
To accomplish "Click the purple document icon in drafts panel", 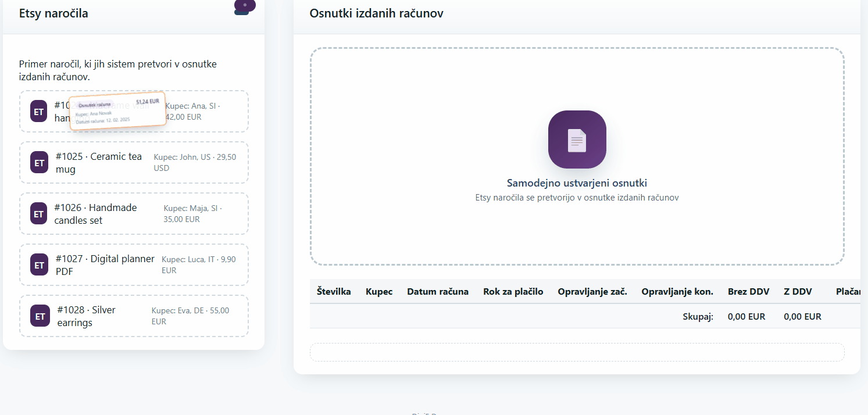I will [x=577, y=139].
